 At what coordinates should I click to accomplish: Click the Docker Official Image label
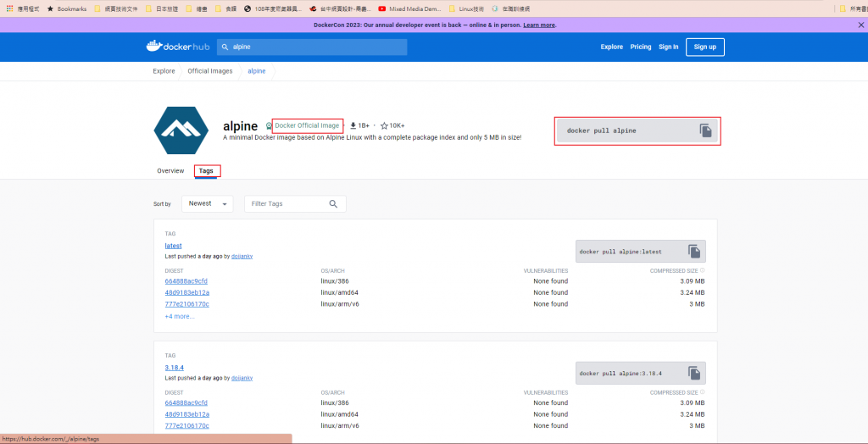pos(307,125)
